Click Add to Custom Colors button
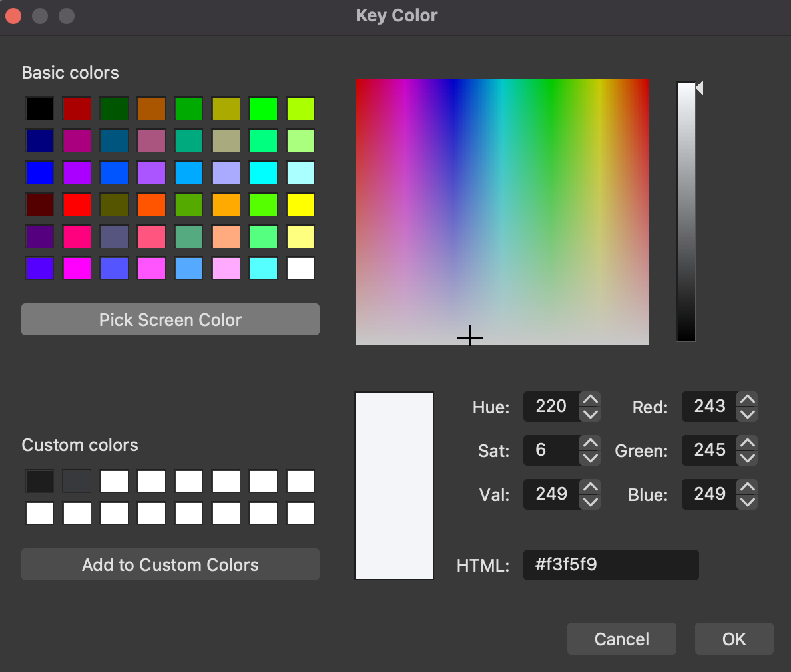 coord(170,564)
